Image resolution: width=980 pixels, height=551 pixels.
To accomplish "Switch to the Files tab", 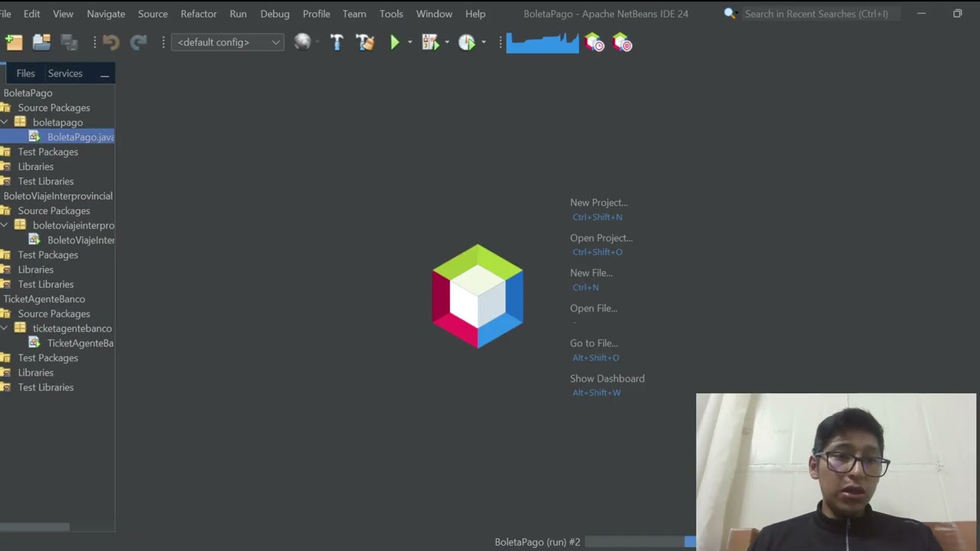I will [x=25, y=73].
